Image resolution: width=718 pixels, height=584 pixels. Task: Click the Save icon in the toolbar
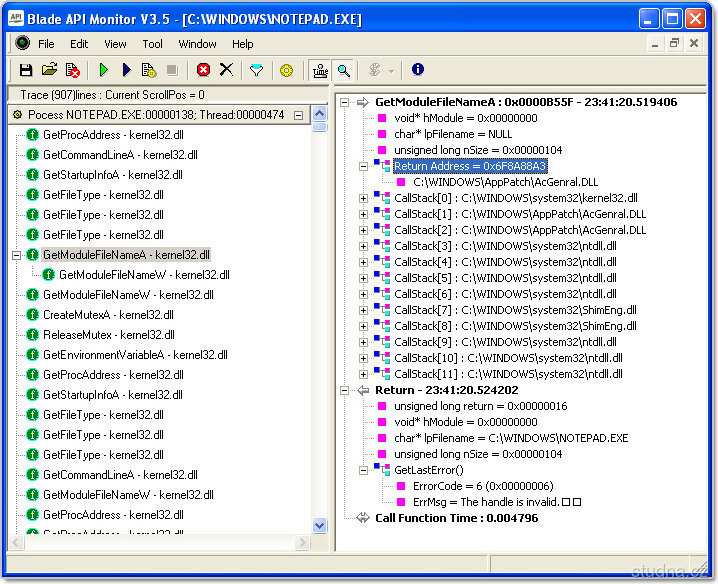pos(27,70)
